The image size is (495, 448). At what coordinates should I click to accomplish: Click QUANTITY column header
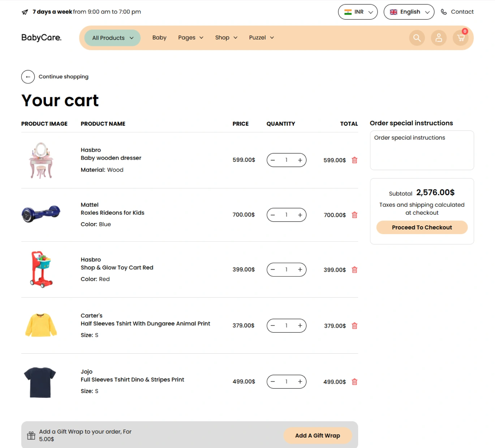281,124
